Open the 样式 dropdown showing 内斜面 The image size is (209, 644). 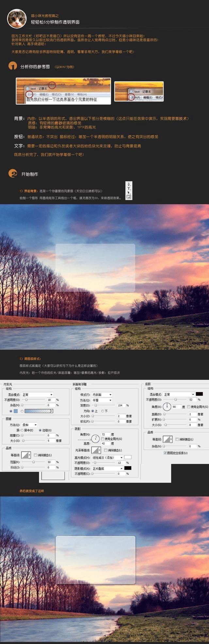coord(102,395)
